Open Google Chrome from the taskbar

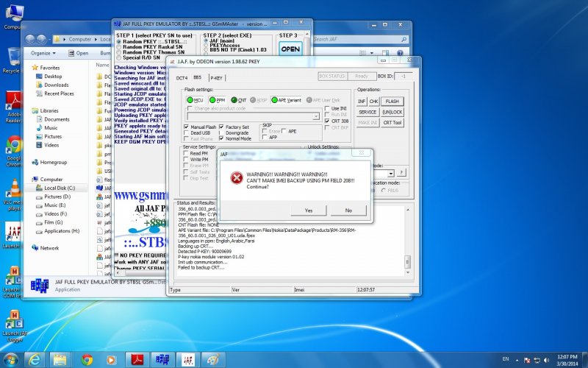[87, 360]
